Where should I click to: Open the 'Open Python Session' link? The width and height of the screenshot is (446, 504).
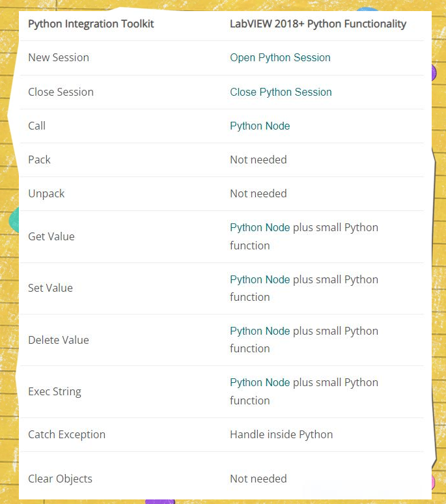point(280,58)
